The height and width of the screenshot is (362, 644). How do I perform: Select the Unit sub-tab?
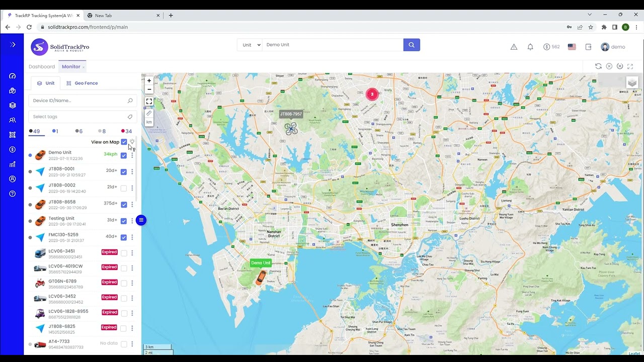(46, 83)
